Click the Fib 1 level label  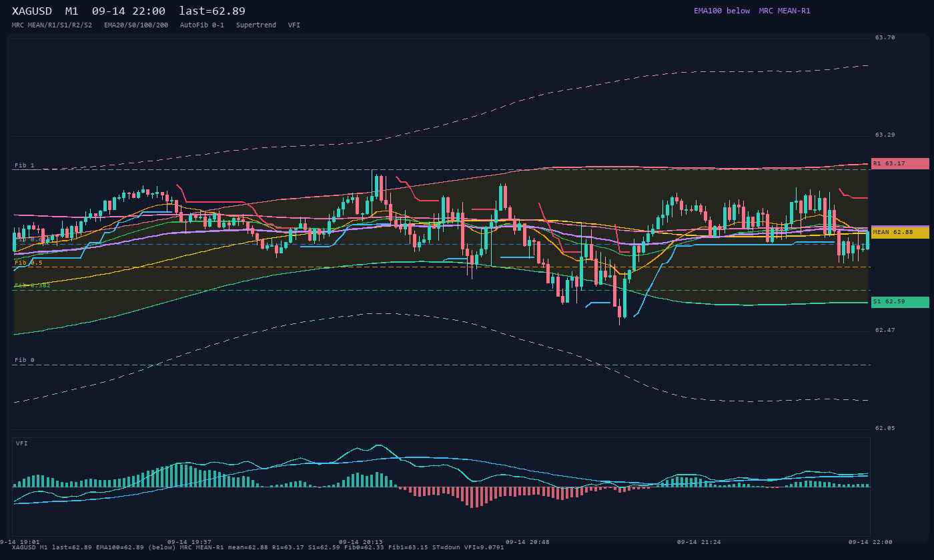click(x=25, y=165)
